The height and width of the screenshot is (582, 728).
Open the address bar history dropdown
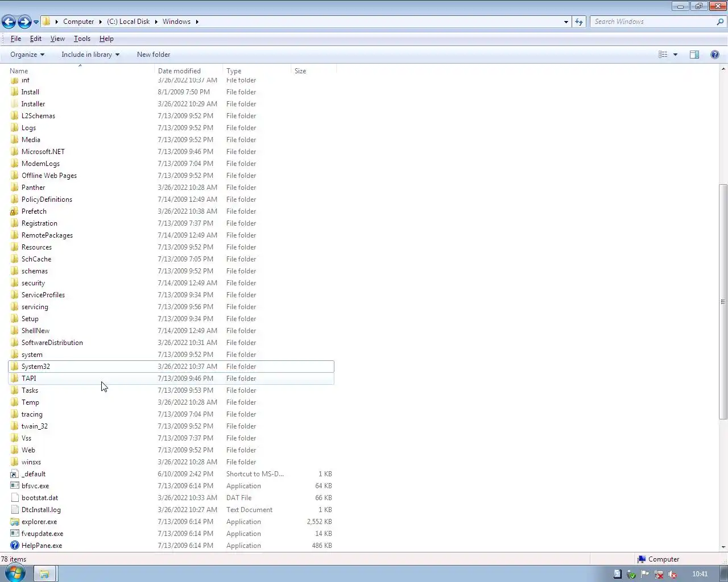pyautogui.click(x=566, y=22)
